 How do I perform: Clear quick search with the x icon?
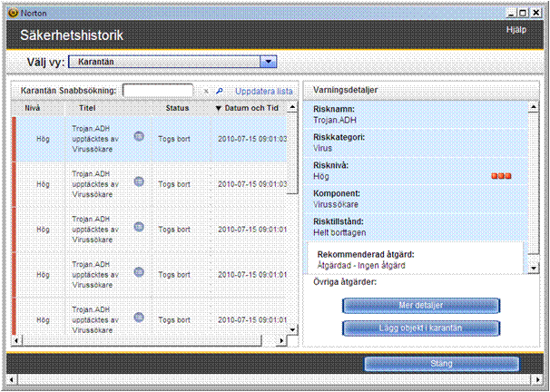click(x=206, y=91)
